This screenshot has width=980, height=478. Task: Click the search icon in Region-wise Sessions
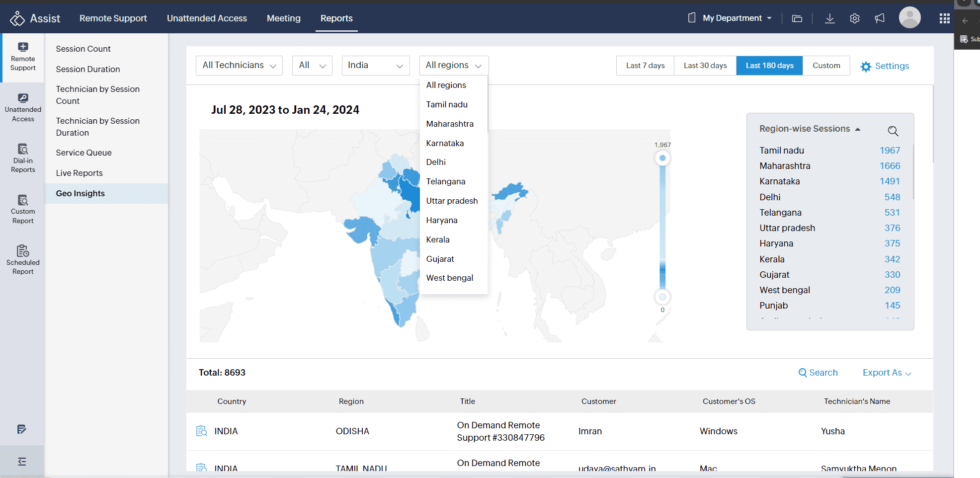[x=893, y=131]
